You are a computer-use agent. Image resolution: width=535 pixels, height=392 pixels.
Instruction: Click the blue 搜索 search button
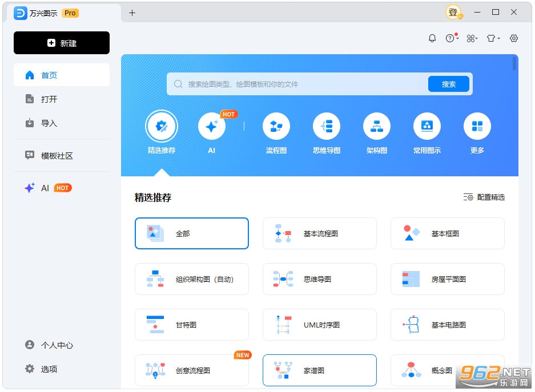(x=449, y=84)
